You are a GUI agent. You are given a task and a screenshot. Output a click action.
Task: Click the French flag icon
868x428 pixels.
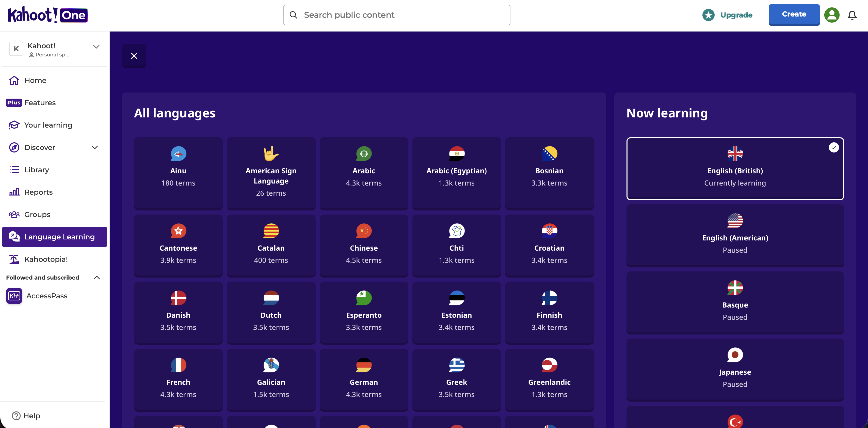pyautogui.click(x=178, y=365)
